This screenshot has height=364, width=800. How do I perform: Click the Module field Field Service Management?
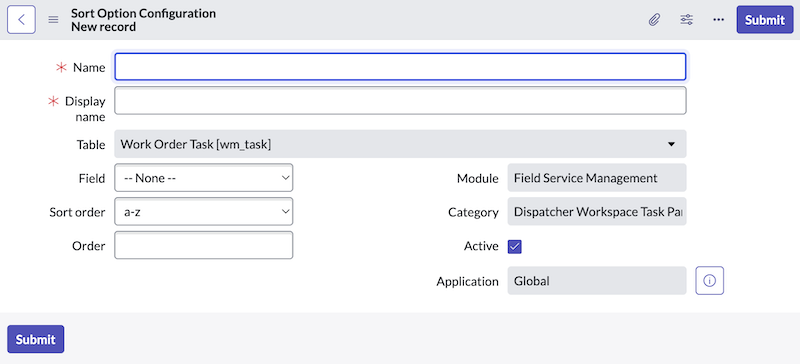(x=597, y=178)
